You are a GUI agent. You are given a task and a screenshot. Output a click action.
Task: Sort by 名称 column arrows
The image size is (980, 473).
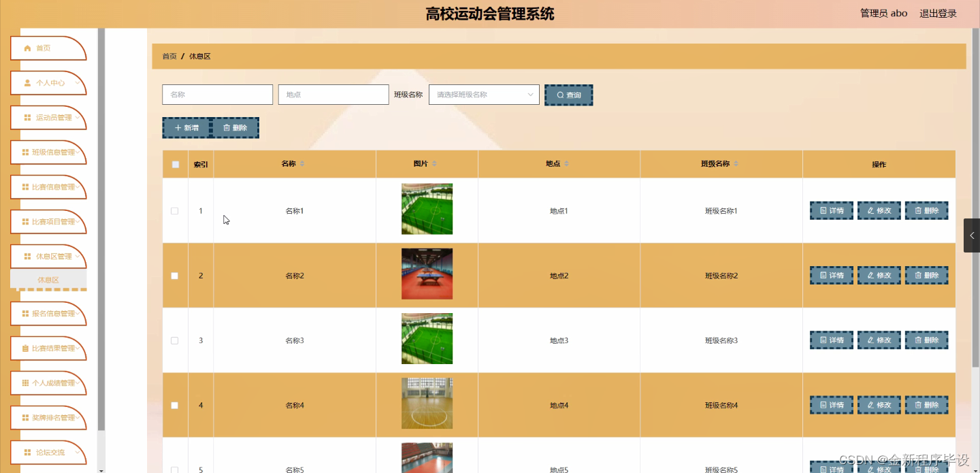[303, 164]
